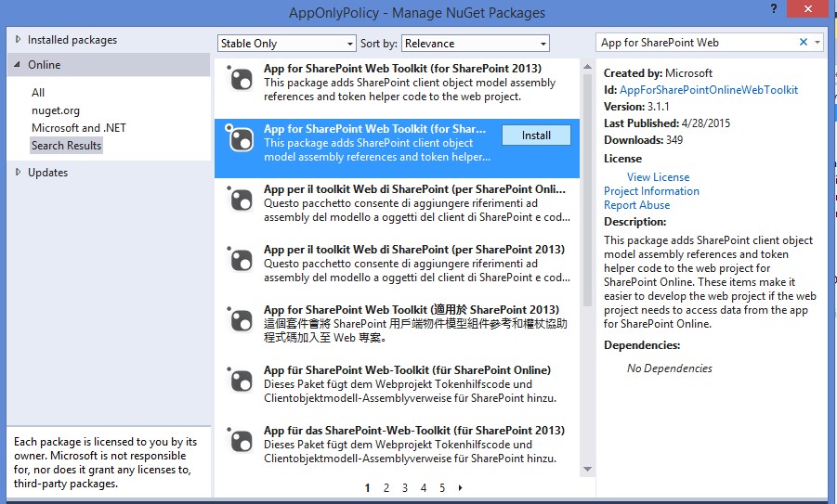Select the Search Results node

(x=66, y=146)
